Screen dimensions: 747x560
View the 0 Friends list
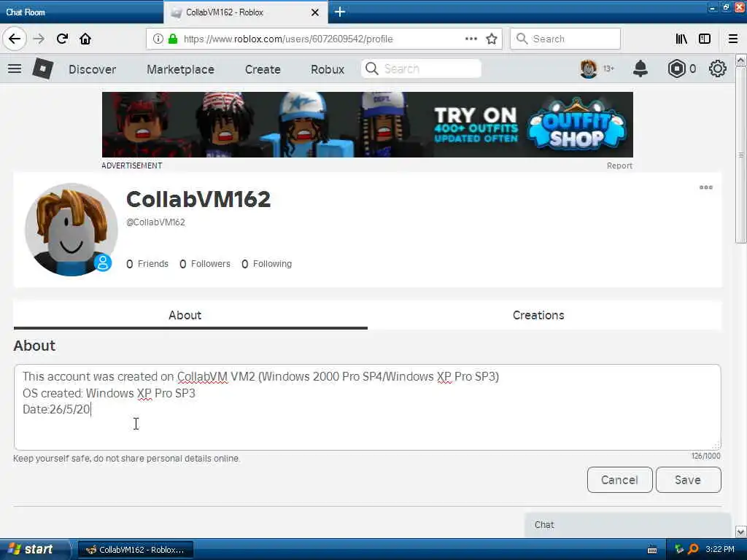[x=147, y=264]
